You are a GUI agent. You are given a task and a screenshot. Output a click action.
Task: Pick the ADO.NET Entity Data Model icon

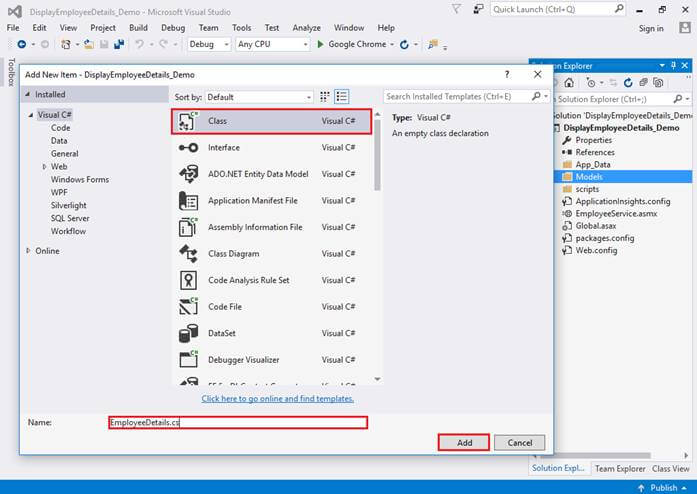pyautogui.click(x=188, y=174)
